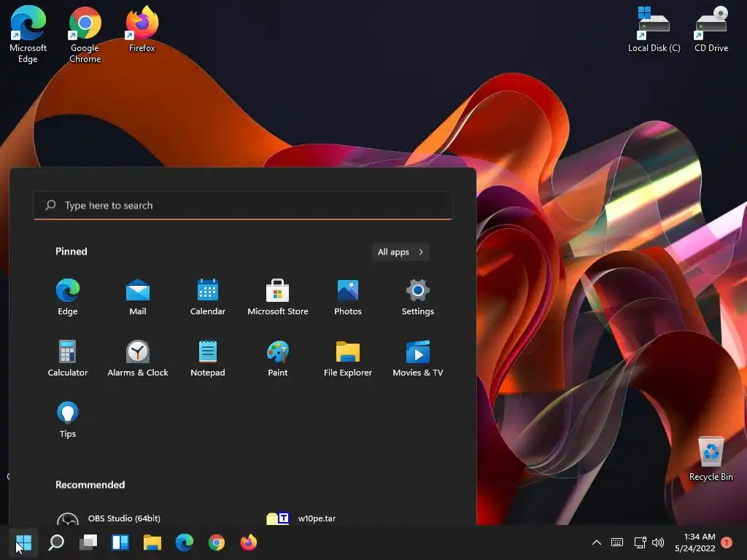Focus the Type here to search field

(x=242, y=205)
